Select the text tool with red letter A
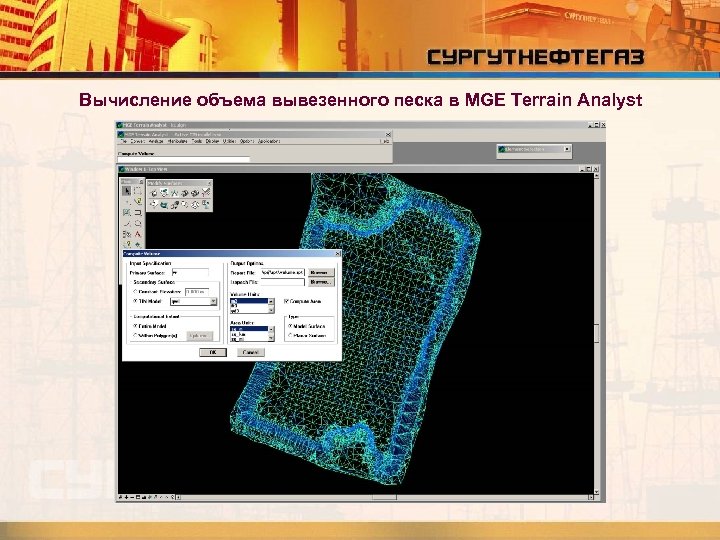The width and height of the screenshot is (720, 540). click(x=138, y=235)
